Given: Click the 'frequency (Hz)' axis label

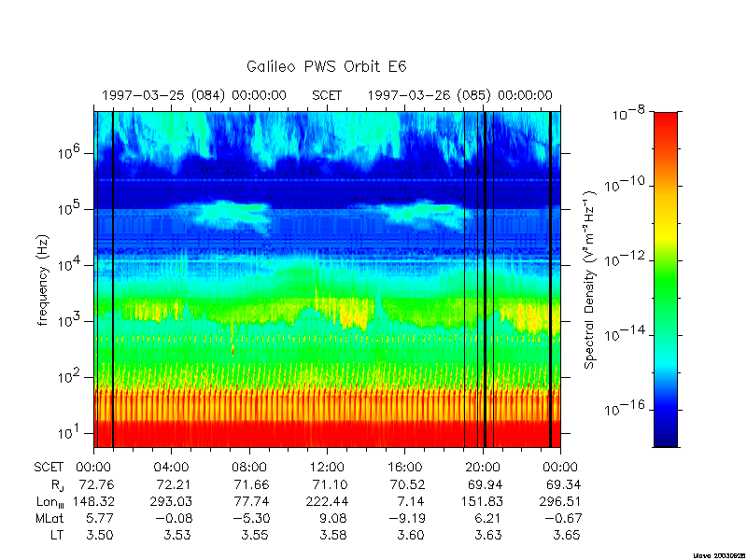Looking at the screenshot, I should (x=43, y=280).
